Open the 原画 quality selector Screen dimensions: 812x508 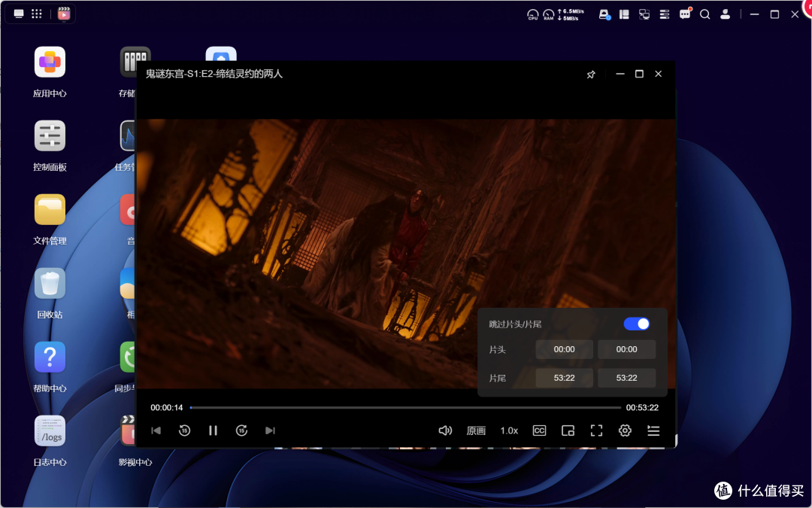click(476, 430)
